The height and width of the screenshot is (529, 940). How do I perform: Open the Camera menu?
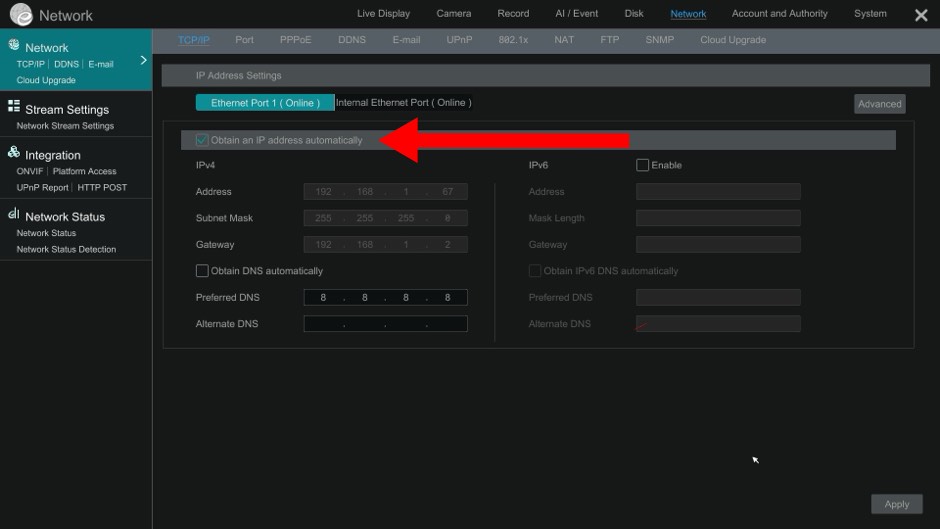454,13
